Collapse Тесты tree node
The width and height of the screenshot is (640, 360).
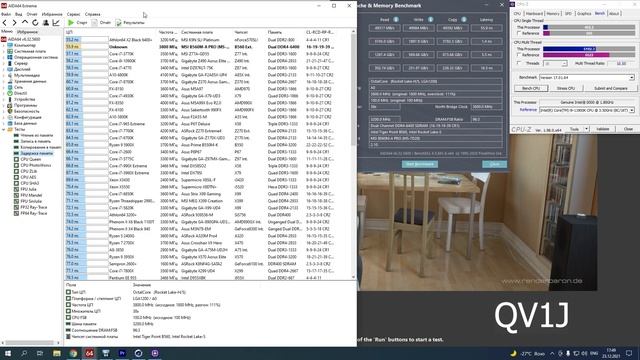point(4,129)
